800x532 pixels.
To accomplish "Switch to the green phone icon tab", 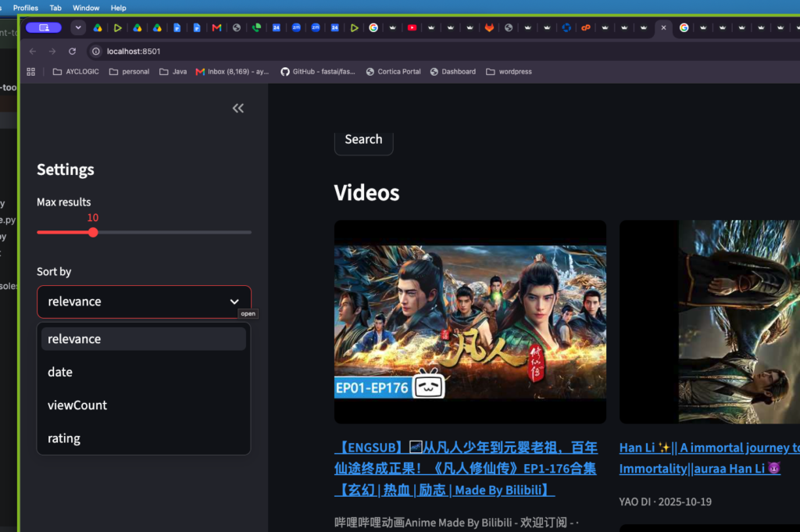I will pyautogui.click(x=256, y=27).
